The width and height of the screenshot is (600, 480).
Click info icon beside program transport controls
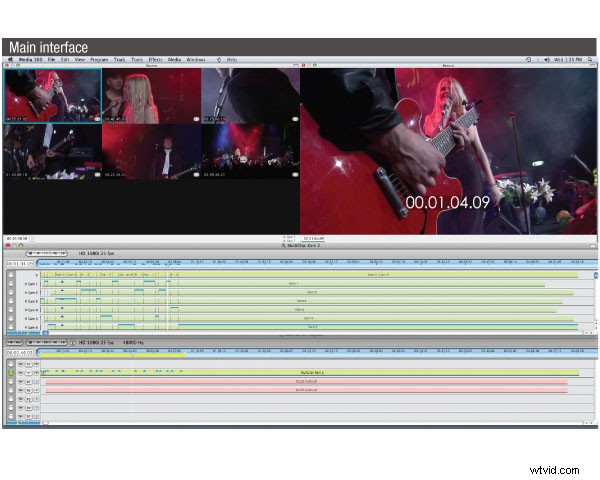(x=73, y=343)
